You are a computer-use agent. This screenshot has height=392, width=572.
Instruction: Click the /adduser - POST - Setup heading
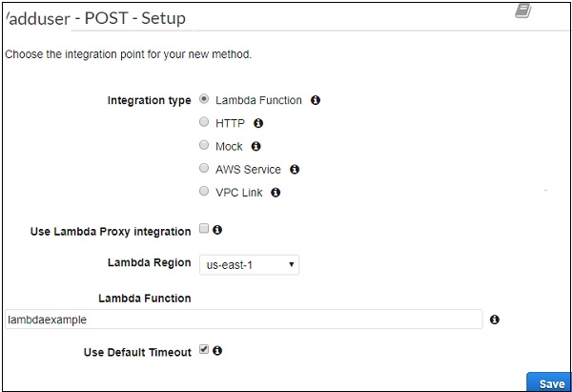[x=95, y=18]
